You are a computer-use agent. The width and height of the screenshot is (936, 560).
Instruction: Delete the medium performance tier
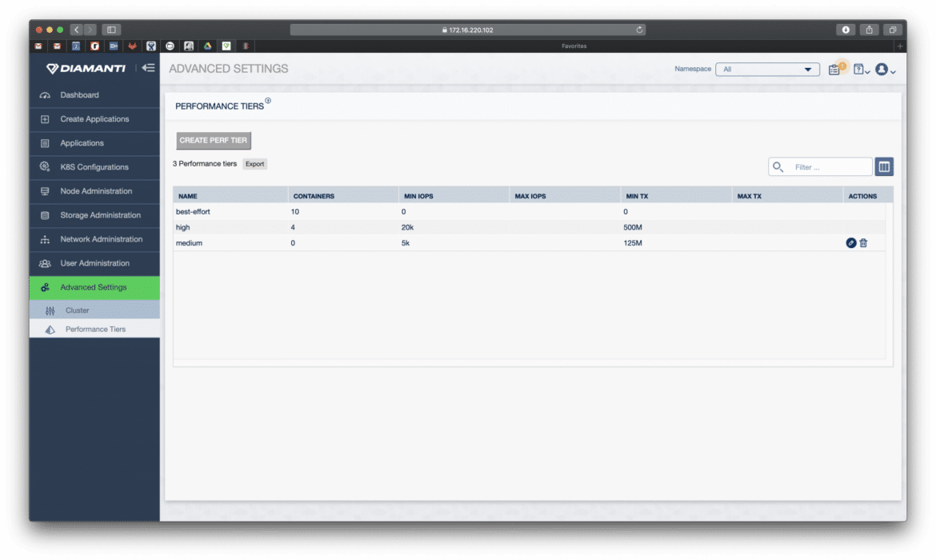coord(863,243)
